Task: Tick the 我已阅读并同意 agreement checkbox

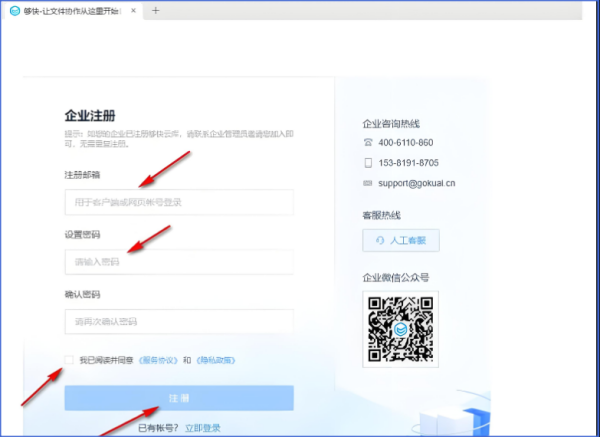Action: click(69, 360)
